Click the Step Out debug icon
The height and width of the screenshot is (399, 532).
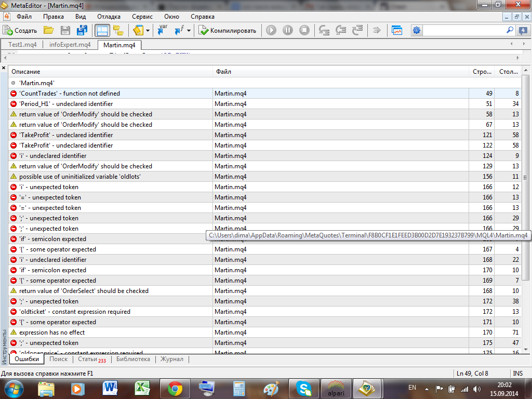tap(357, 31)
